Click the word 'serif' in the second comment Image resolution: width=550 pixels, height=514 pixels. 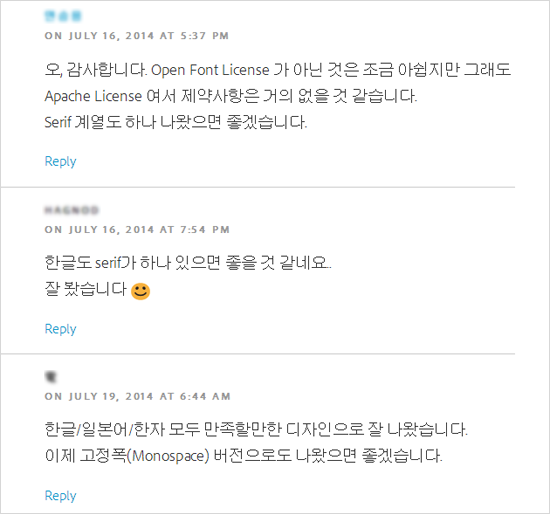pyautogui.click(x=108, y=262)
